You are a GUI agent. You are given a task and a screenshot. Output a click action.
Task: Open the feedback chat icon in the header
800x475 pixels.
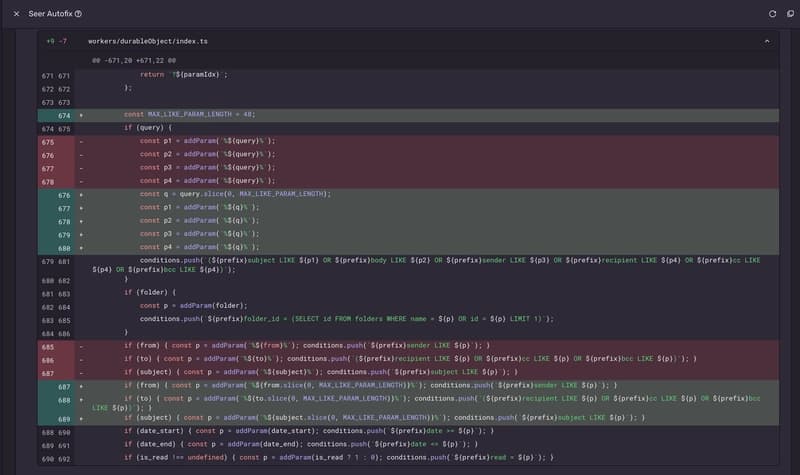pyautogui.click(x=790, y=14)
